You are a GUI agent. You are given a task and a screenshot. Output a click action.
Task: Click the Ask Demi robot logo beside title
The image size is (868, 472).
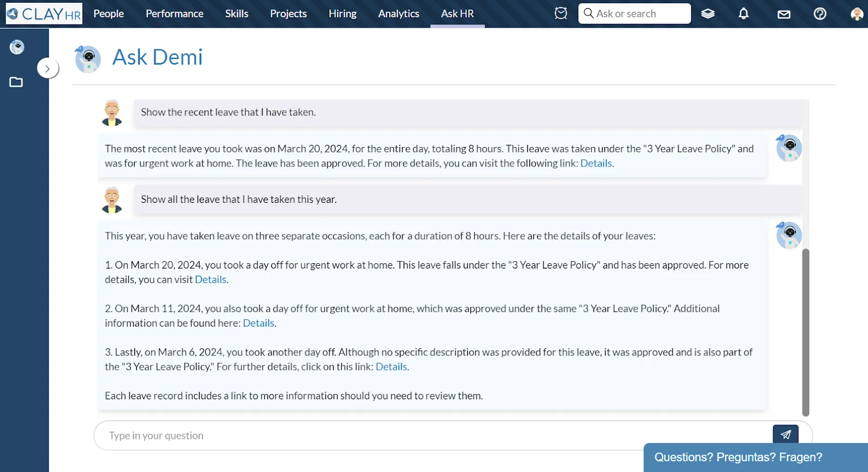coord(88,59)
